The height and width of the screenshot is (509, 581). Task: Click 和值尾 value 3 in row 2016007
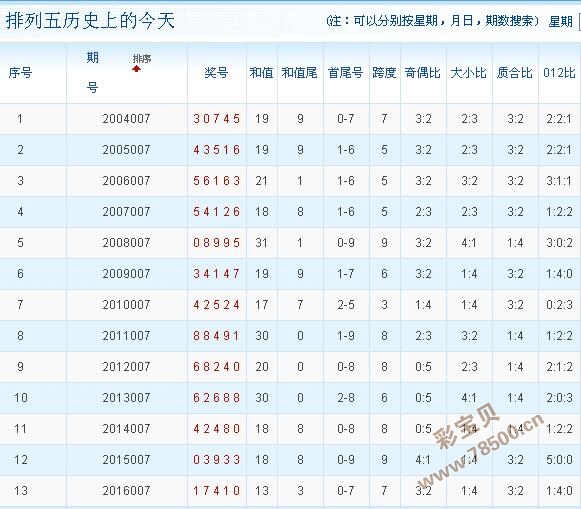[x=300, y=491]
